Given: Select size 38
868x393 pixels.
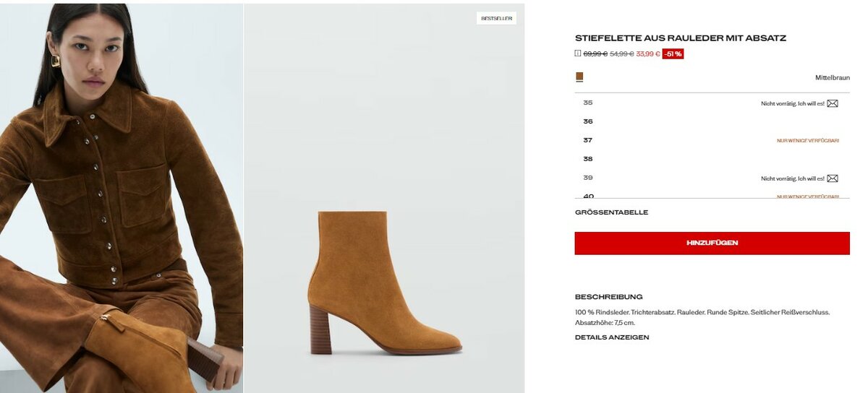Looking at the screenshot, I should pyautogui.click(x=588, y=159).
